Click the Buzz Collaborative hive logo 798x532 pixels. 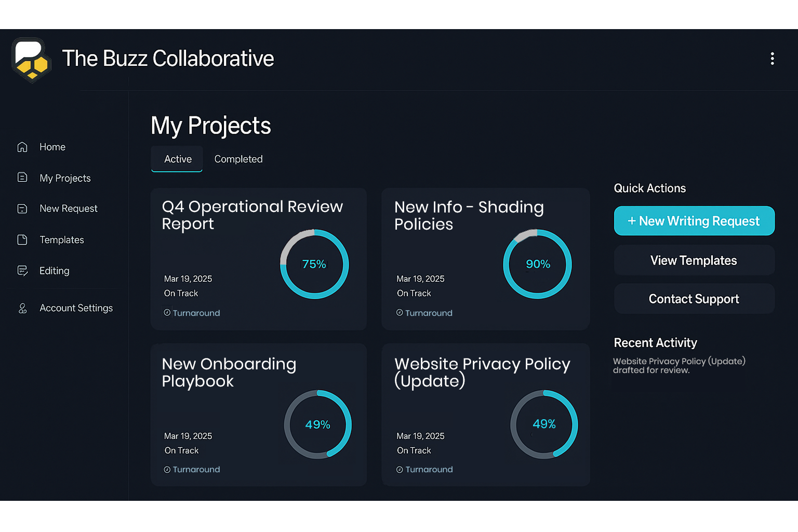click(31, 59)
